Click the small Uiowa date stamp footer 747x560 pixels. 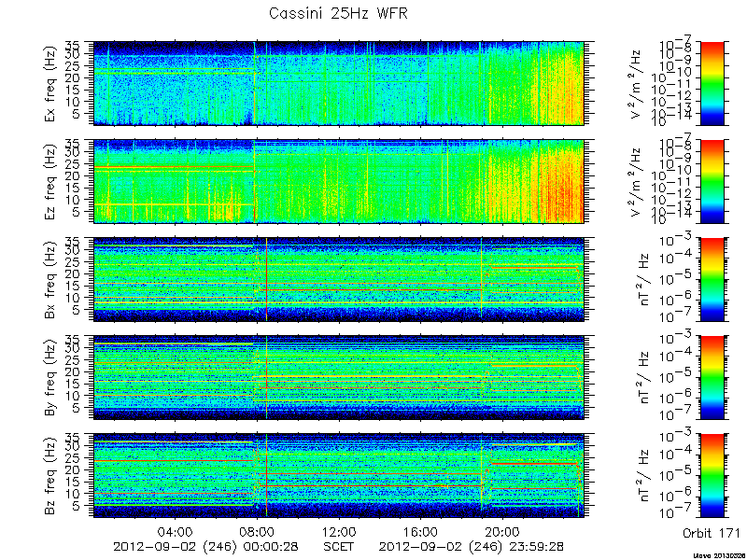pyautogui.click(x=720, y=555)
